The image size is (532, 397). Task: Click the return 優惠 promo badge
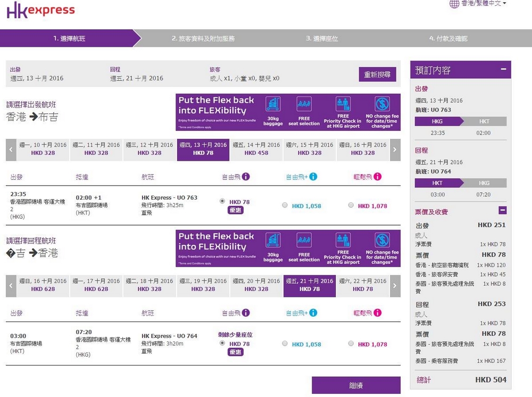pos(236,352)
